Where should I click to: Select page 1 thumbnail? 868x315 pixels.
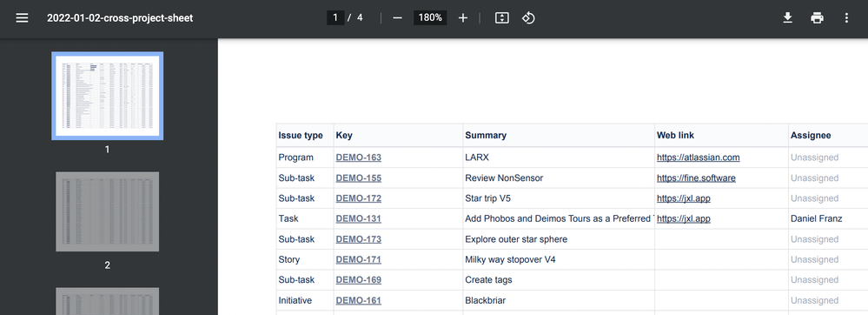(x=108, y=96)
